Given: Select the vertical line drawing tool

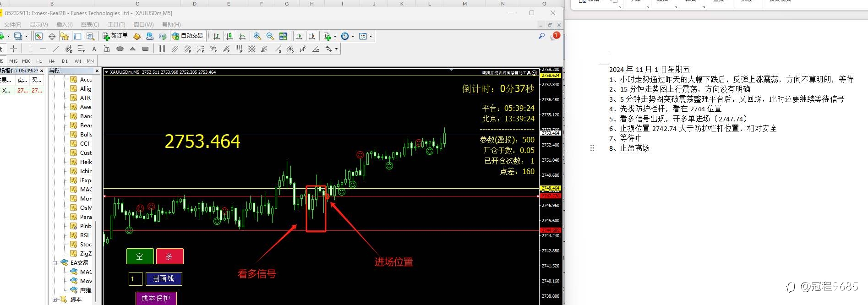Looking at the screenshot, I should point(30,49).
